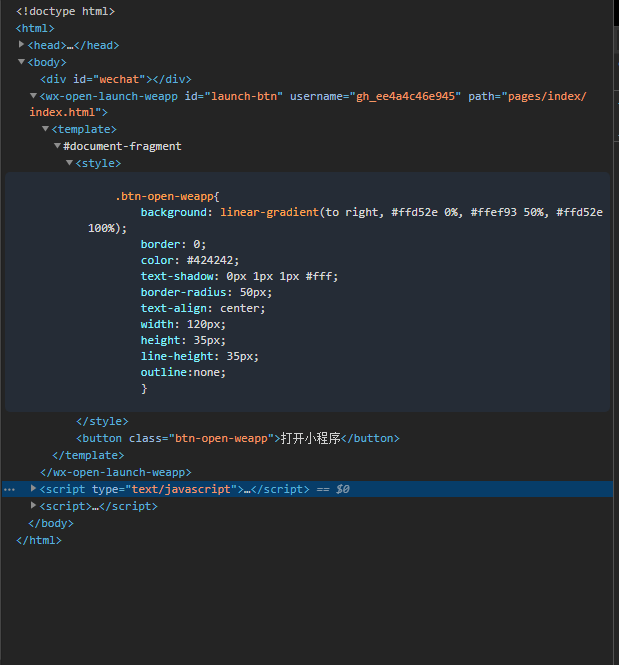This screenshot has height=665, width=619.
Task: Click the $0 console reference marker
Action: 343,489
